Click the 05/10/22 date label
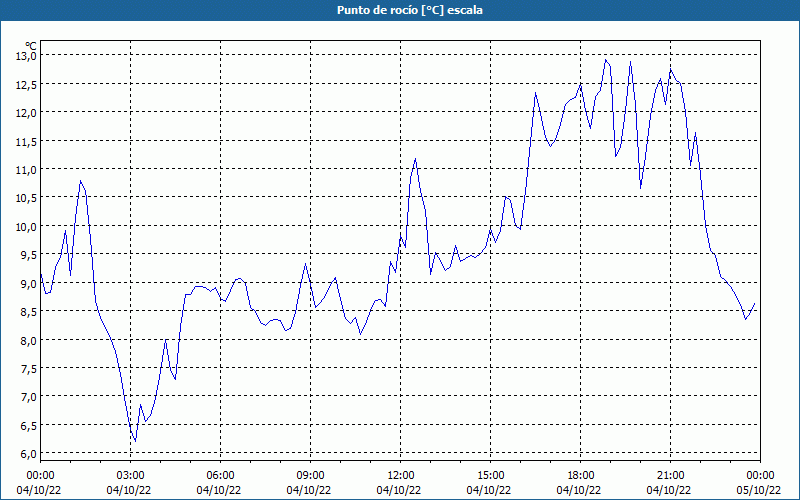 click(x=758, y=490)
